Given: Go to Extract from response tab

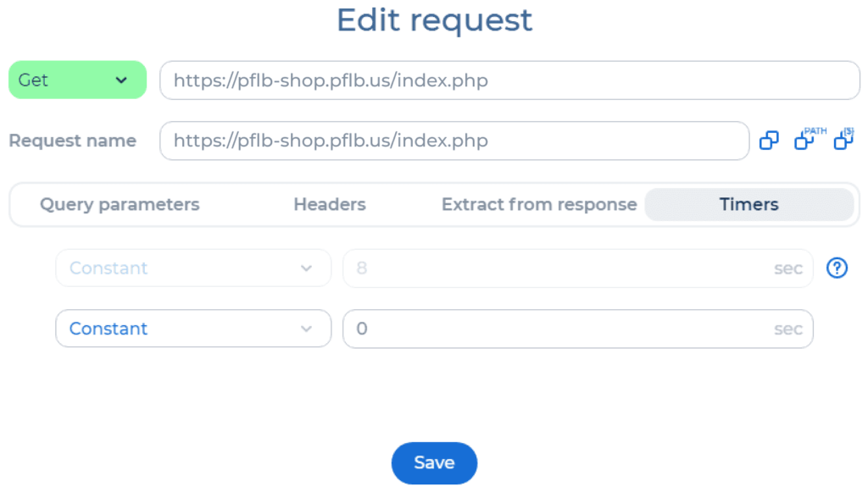Looking at the screenshot, I should [x=539, y=205].
